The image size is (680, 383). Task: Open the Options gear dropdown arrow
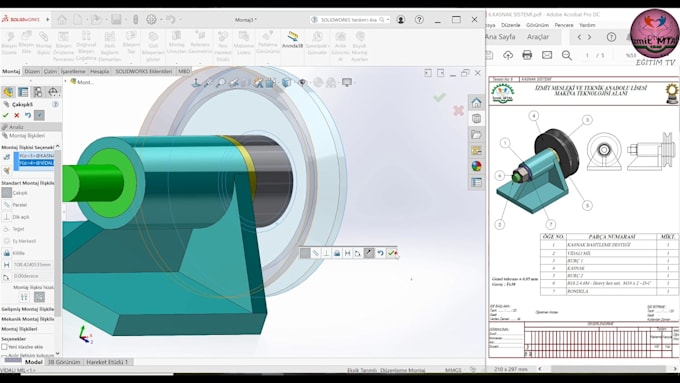160,20
